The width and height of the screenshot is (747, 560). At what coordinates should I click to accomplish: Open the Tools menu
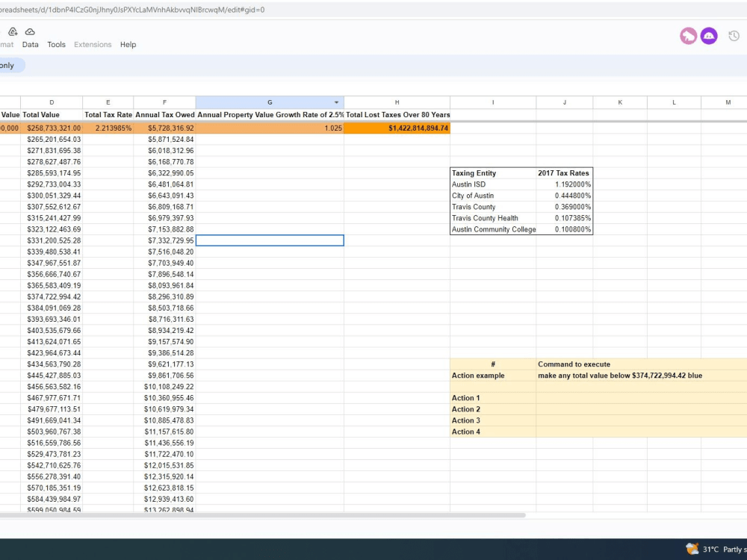click(56, 44)
